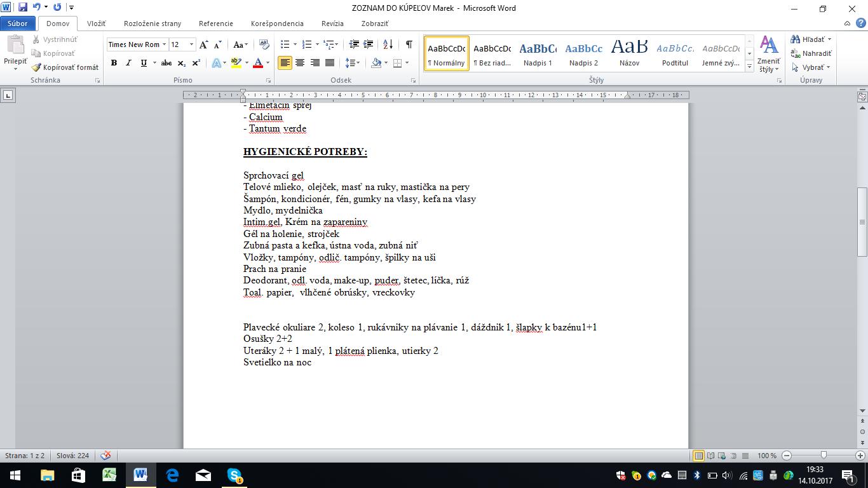Click the superscript icon
Screen dimensions: 868x488
click(196, 63)
